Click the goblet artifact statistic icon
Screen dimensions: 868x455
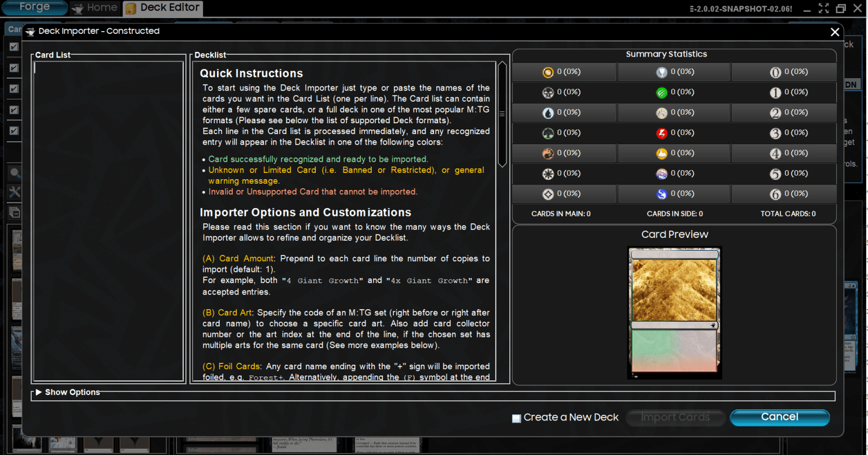[661, 72]
